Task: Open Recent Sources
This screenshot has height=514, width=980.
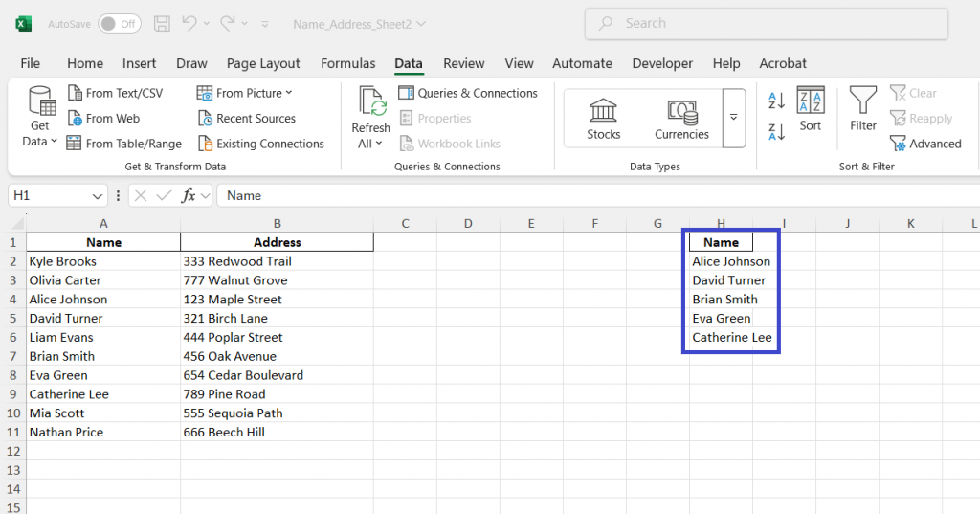Action: (x=246, y=118)
